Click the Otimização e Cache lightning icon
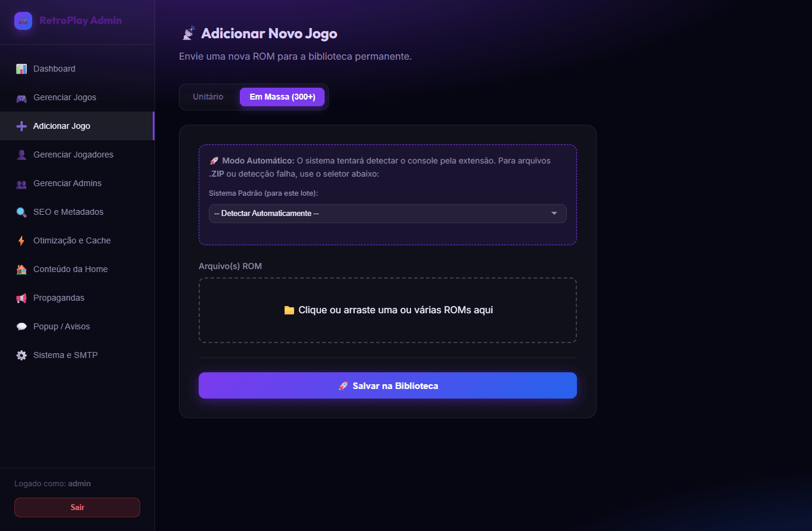812x531 pixels. (x=21, y=241)
